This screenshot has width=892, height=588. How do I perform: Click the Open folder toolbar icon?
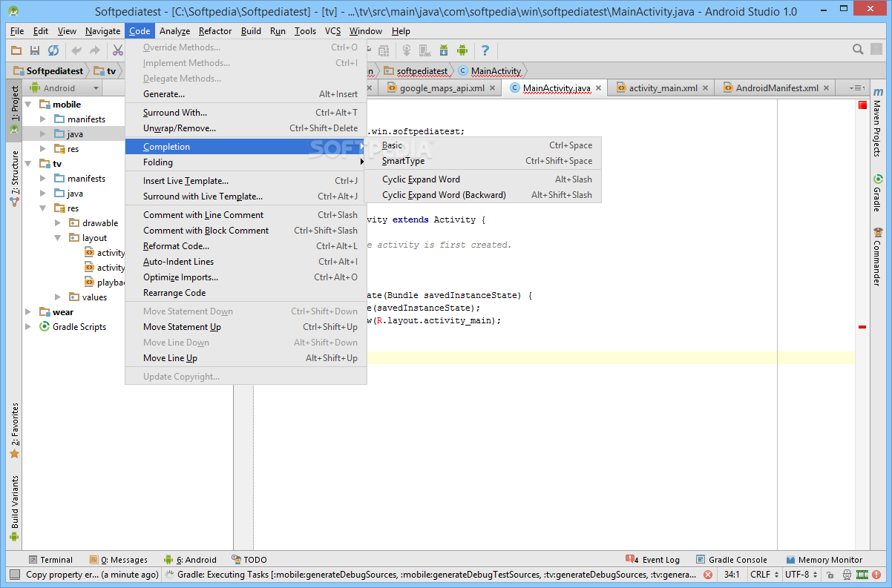16,50
